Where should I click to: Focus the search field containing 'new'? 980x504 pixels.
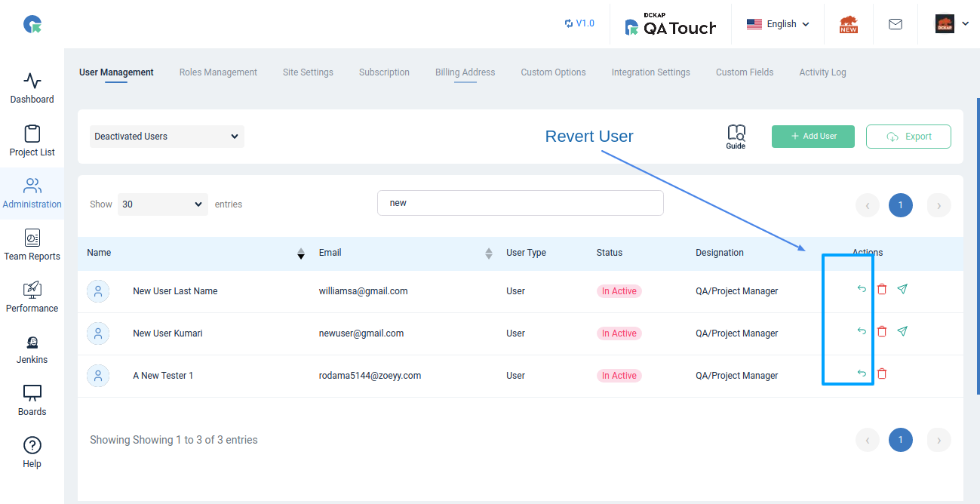tap(521, 203)
